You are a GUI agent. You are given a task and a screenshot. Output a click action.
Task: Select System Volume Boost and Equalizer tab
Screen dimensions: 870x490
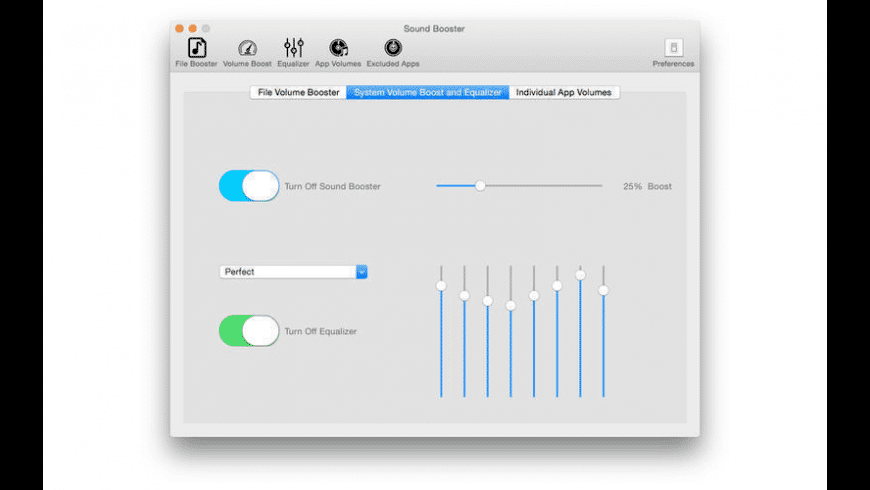click(x=428, y=92)
